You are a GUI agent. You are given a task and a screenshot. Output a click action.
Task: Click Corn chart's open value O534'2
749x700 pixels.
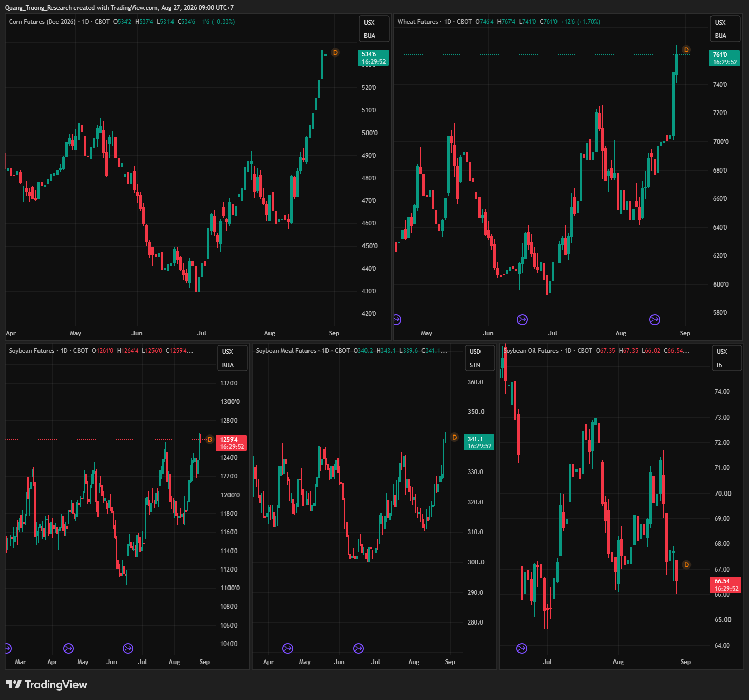click(122, 22)
